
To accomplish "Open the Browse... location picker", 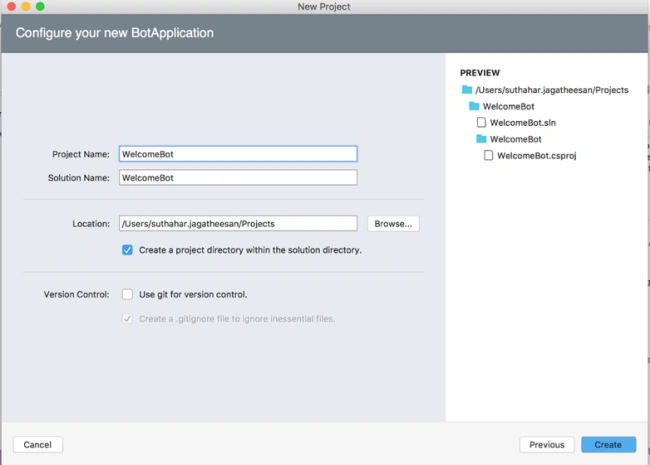I will (393, 224).
